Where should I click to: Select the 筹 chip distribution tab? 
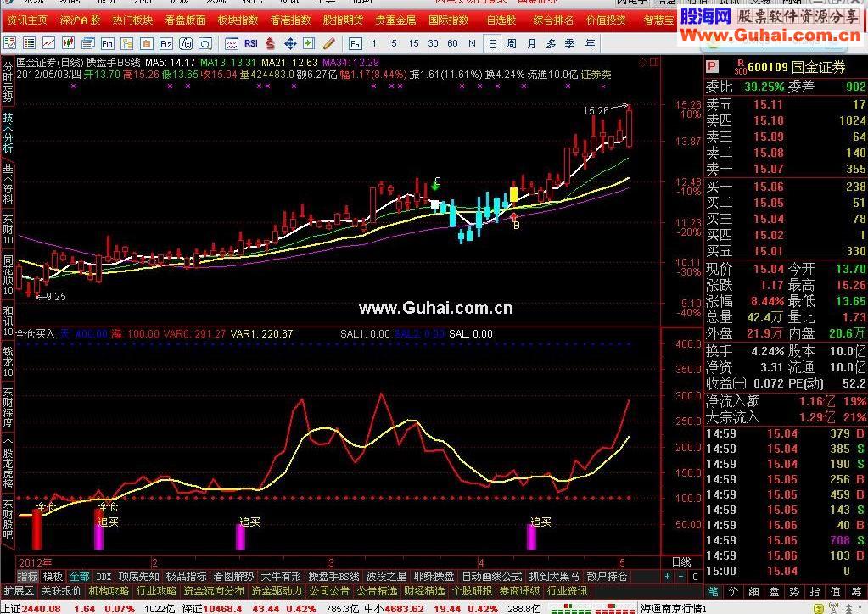pyautogui.click(x=856, y=591)
